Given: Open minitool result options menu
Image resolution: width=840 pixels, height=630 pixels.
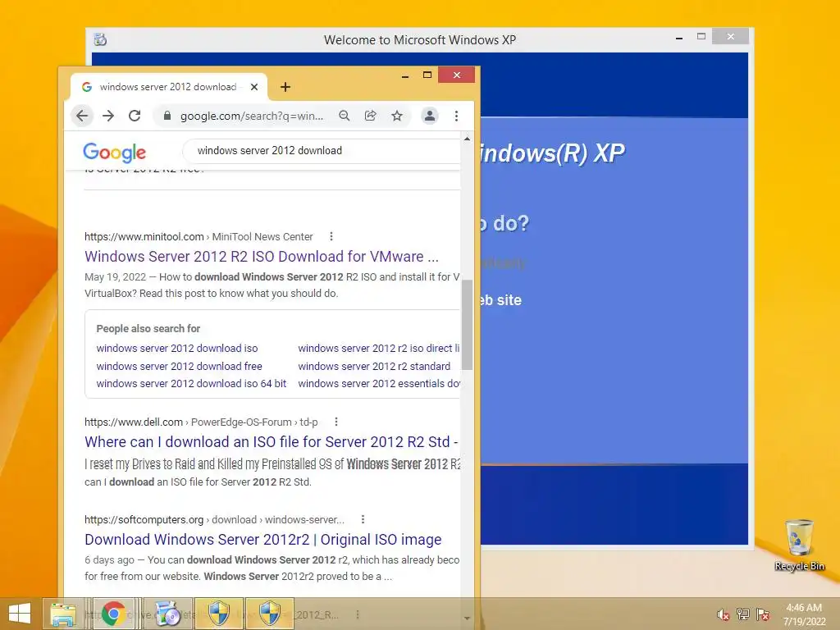Looking at the screenshot, I should click(331, 236).
